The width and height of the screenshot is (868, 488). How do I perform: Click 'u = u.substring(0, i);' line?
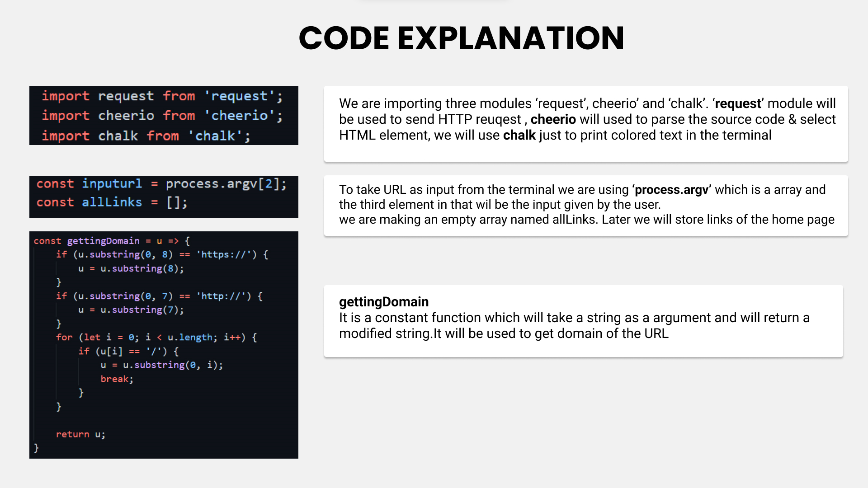[162, 365]
